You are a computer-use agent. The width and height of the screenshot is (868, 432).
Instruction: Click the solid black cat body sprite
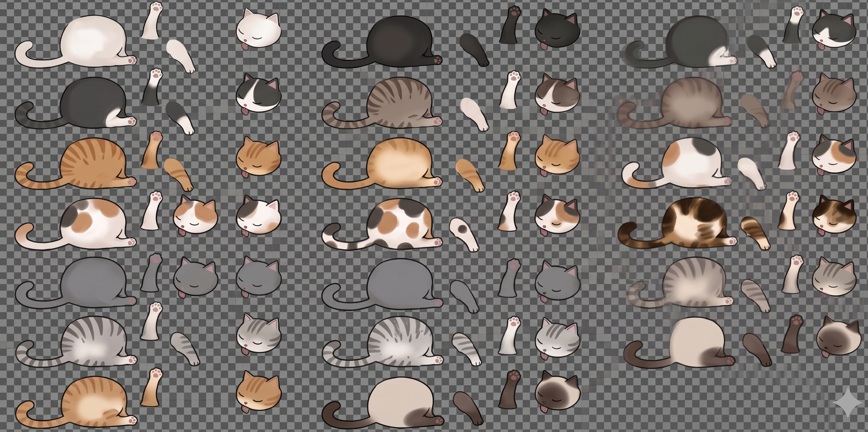pyautogui.click(x=382, y=41)
